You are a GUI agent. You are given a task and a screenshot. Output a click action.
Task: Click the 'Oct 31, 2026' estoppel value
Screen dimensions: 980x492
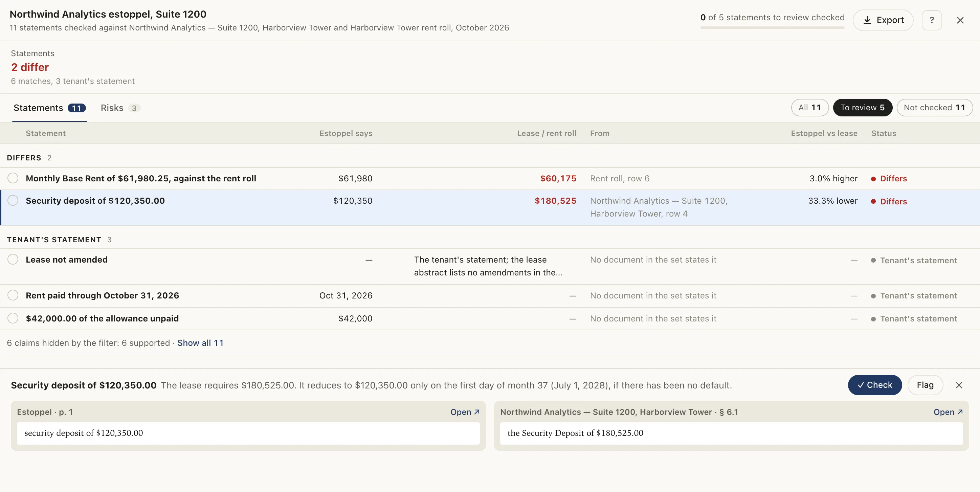tap(346, 296)
